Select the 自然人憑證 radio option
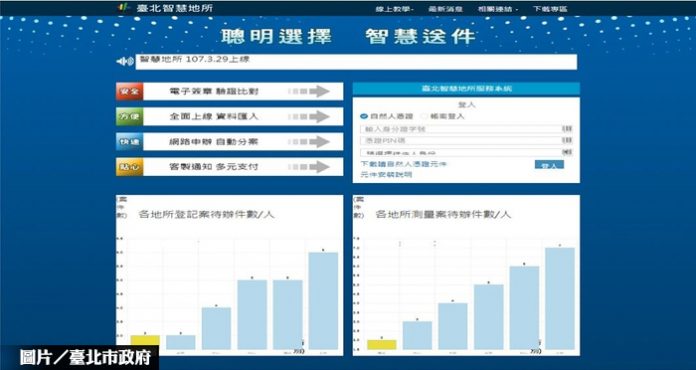This screenshot has width=696, height=370. pyautogui.click(x=364, y=116)
